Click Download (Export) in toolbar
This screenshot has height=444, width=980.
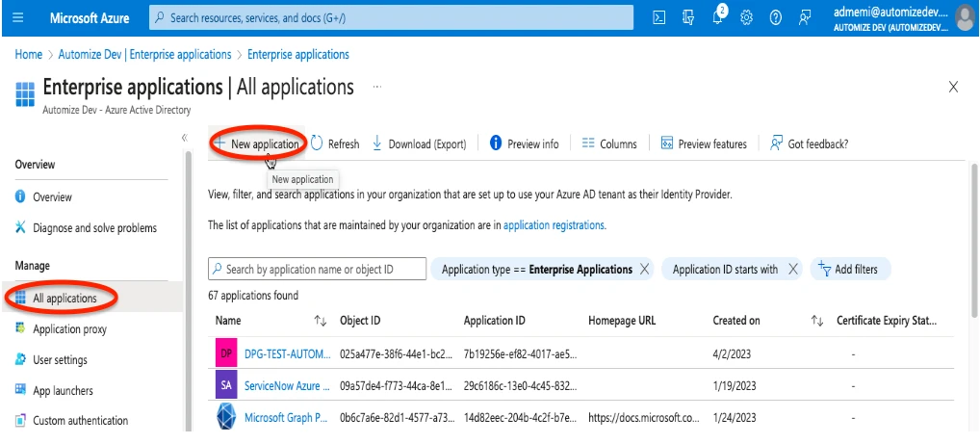[419, 144]
